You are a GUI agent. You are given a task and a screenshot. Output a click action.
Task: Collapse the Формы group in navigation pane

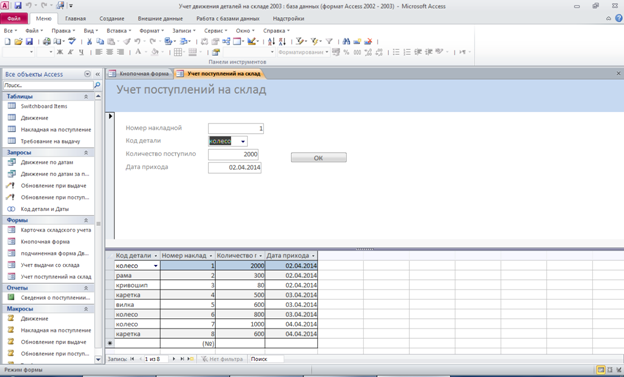86,220
